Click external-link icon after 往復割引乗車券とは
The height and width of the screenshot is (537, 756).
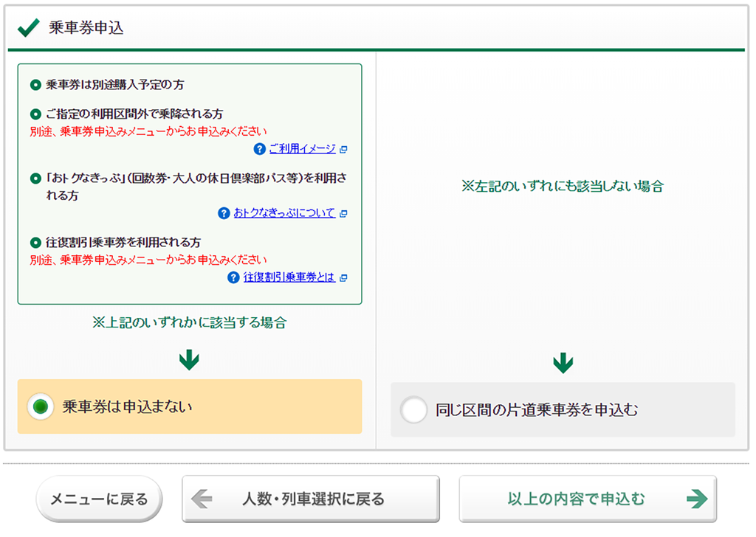tap(343, 278)
